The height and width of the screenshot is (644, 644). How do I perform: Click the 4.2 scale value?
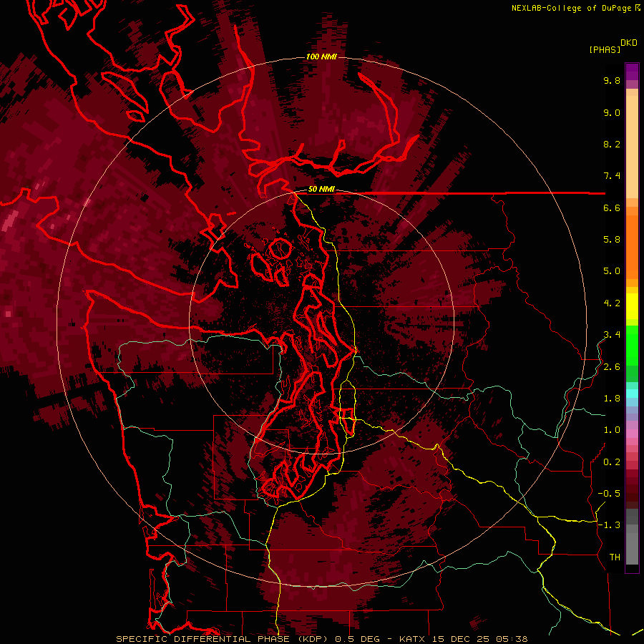click(x=612, y=303)
